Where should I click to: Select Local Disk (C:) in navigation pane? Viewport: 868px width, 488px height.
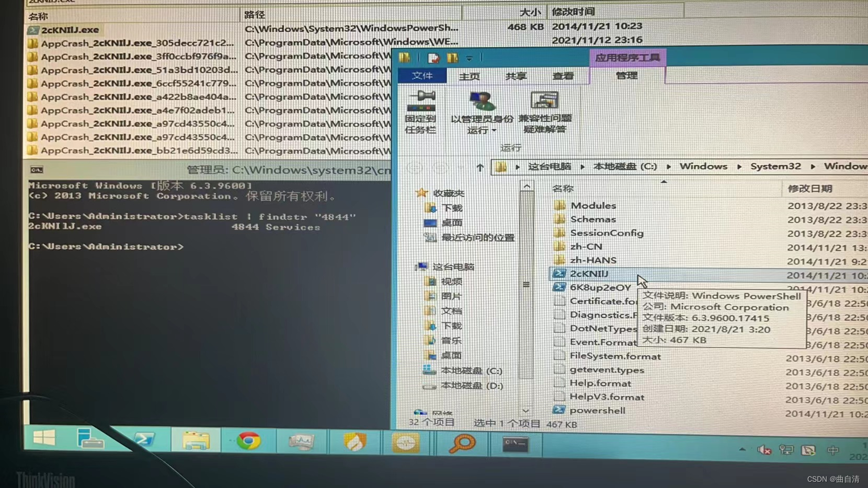click(463, 370)
